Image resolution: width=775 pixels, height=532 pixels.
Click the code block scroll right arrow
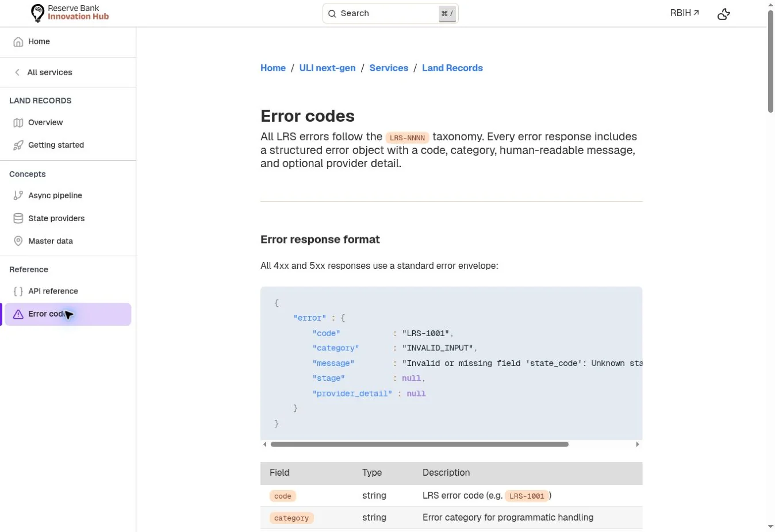coord(637,445)
